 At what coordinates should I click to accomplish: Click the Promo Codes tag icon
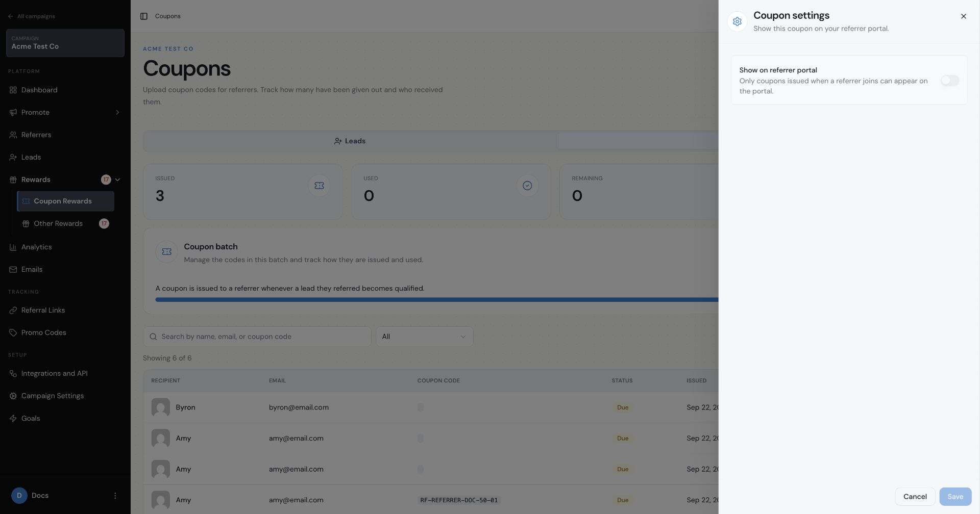click(x=13, y=332)
